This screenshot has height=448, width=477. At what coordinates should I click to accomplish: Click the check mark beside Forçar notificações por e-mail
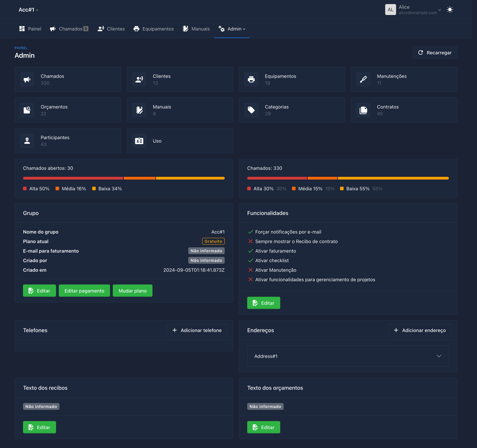250,232
